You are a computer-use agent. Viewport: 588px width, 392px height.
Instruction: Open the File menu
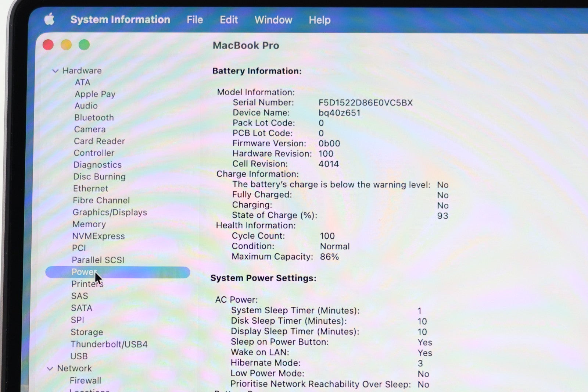coord(194,20)
